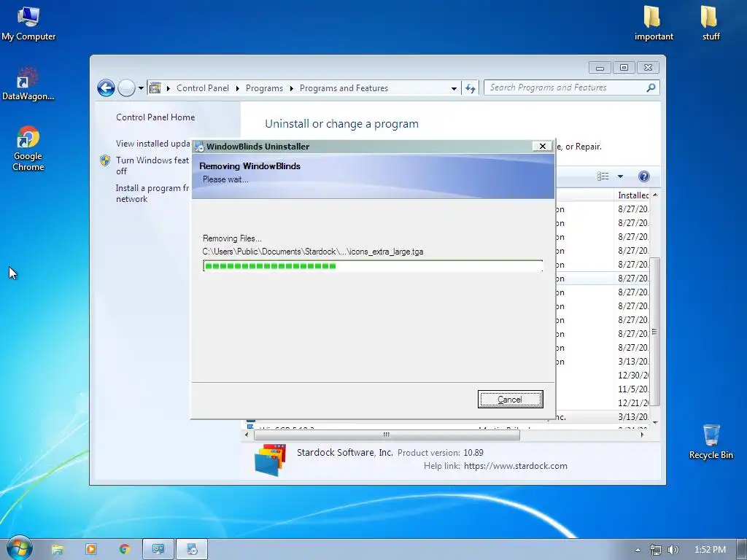Minimize the Programs and Features window

(x=600, y=68)
